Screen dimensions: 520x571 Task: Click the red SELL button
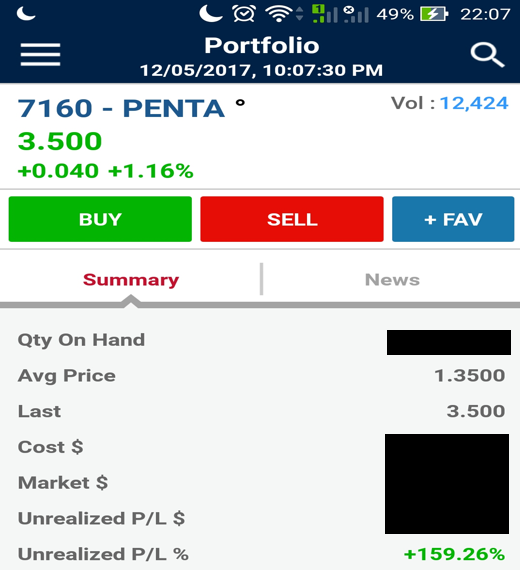292,219
